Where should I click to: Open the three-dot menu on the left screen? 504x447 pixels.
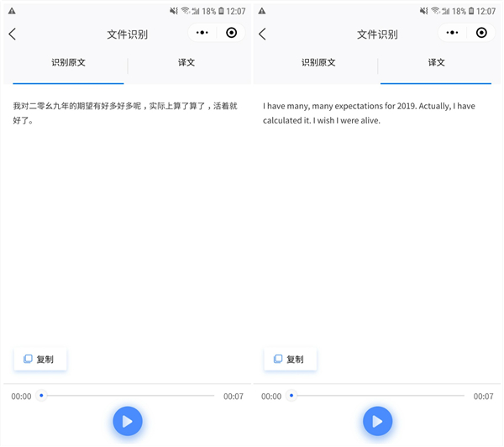coord(202,33)
